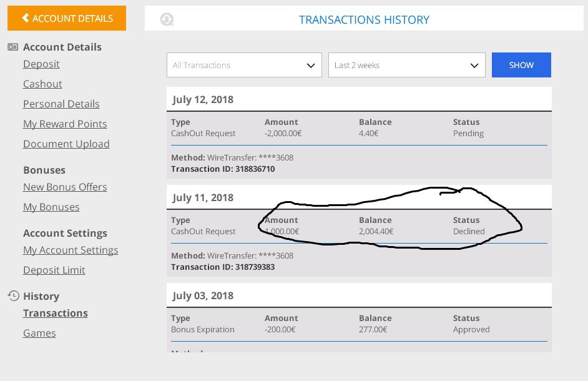
Task: Select Transactions under History
Action: pyautogui.click(x=56, y=313)
